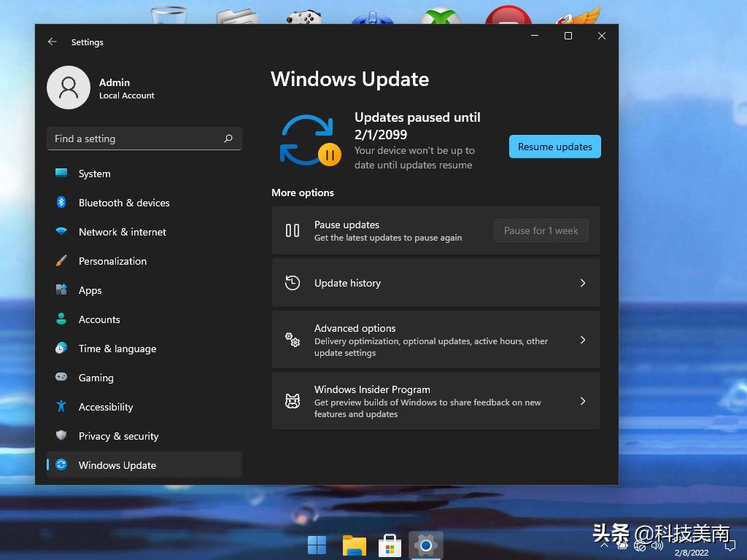Click the Bluetooth & devices sidebar icon
The image size is (747, 560).
coord(61,203)
